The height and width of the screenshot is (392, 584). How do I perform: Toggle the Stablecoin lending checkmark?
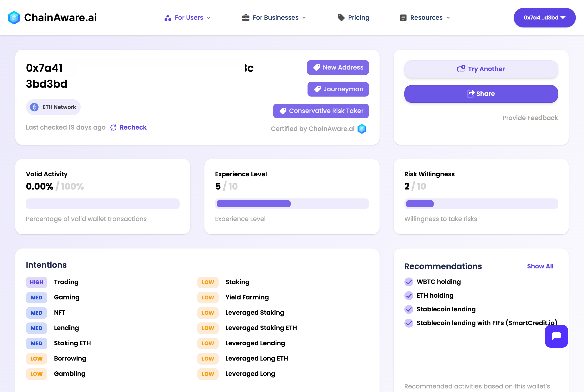(409, 309)
